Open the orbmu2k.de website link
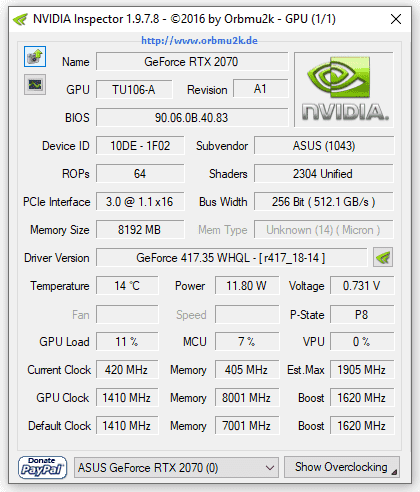The image size is (420, 492). 199,41
